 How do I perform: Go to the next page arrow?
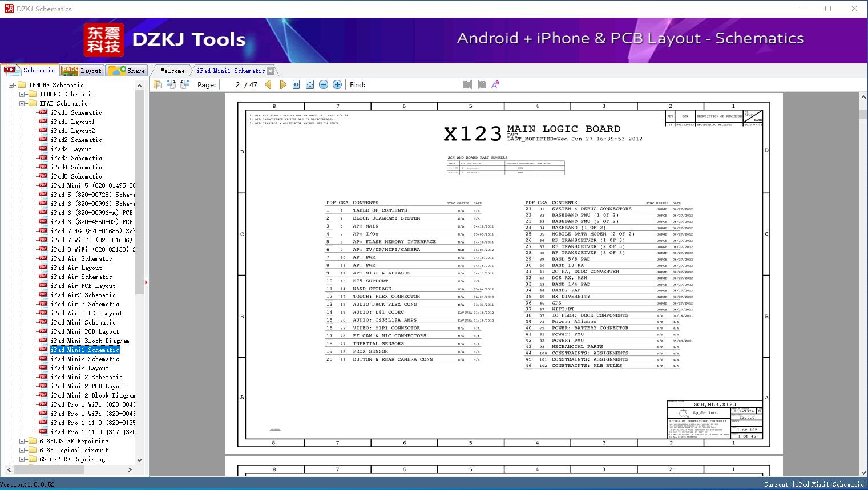tap(282, 84)
